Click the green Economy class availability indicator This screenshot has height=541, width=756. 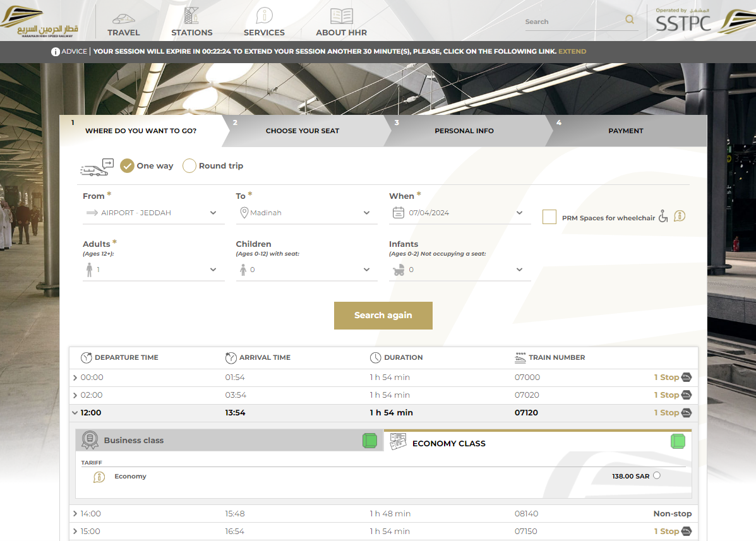(678, 441)
